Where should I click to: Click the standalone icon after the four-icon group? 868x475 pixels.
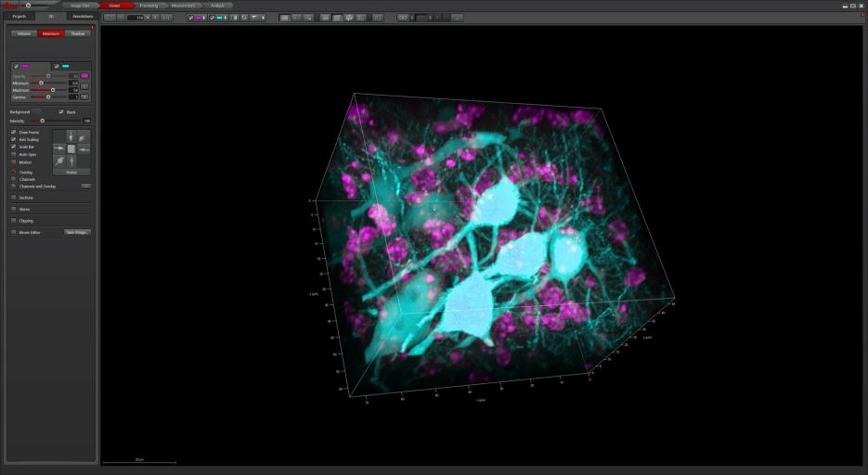[x=378, y=18]
